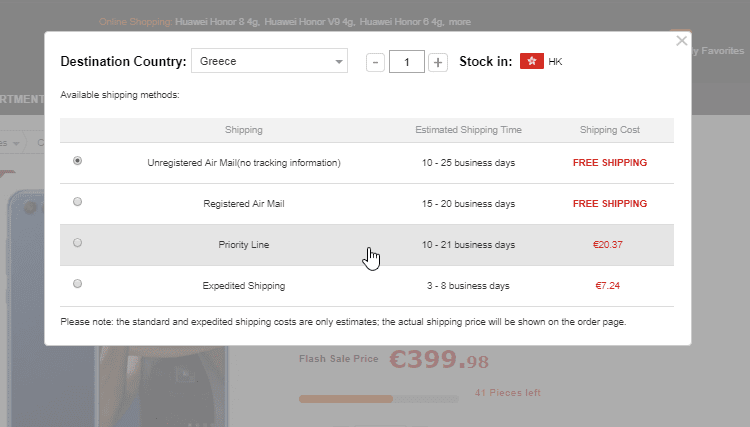The image size is (750, 427).
Task: Increase quantity with the plus button
Action: (x=438, y=62)
